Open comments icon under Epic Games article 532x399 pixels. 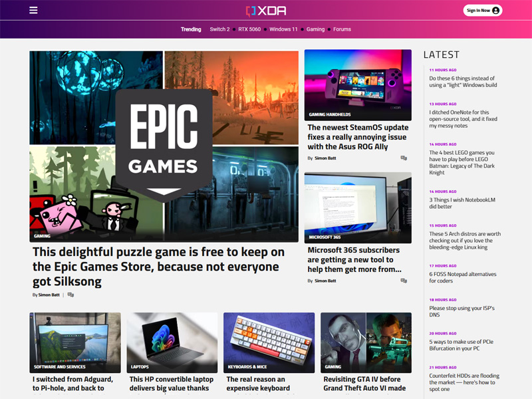pos(70,295)
